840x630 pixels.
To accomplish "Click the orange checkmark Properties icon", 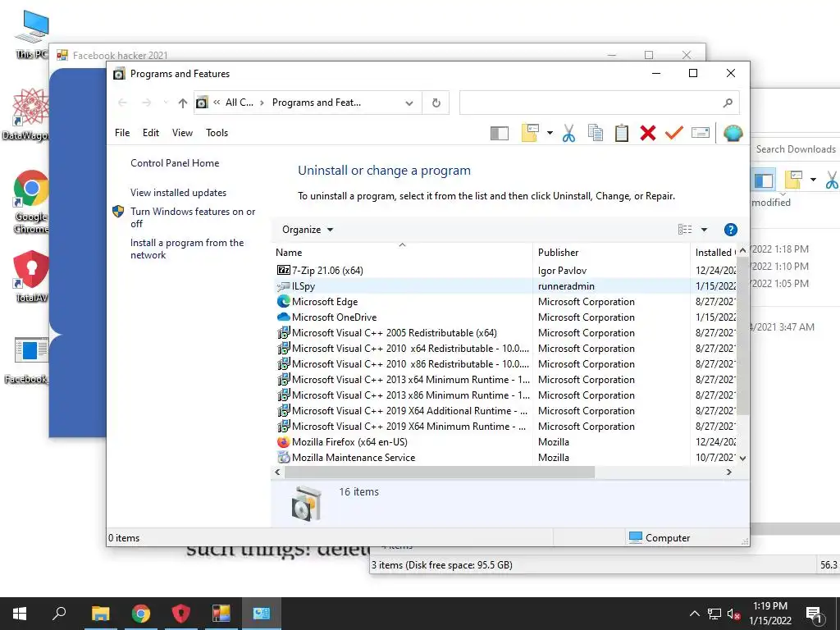I will (x=674, y=132).
